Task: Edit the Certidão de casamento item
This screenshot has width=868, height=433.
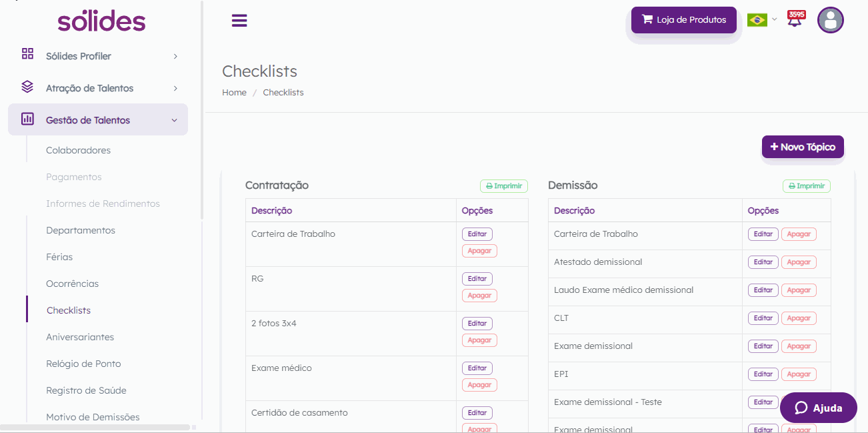Action: click(477, 413)
